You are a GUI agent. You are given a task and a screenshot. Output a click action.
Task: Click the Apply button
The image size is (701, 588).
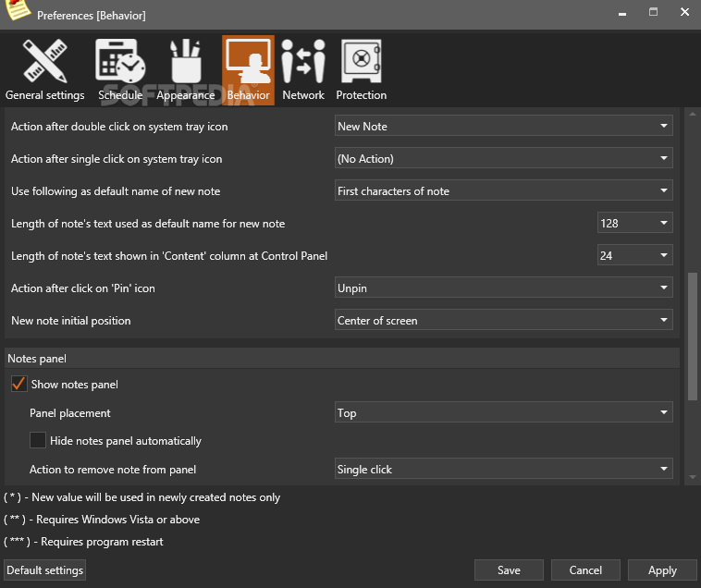click(662, 570)
